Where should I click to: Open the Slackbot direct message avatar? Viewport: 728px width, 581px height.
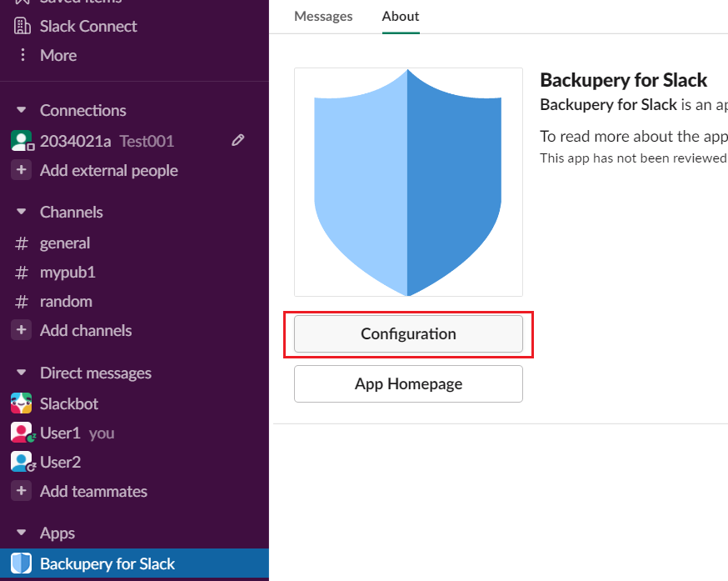(22, 403)
